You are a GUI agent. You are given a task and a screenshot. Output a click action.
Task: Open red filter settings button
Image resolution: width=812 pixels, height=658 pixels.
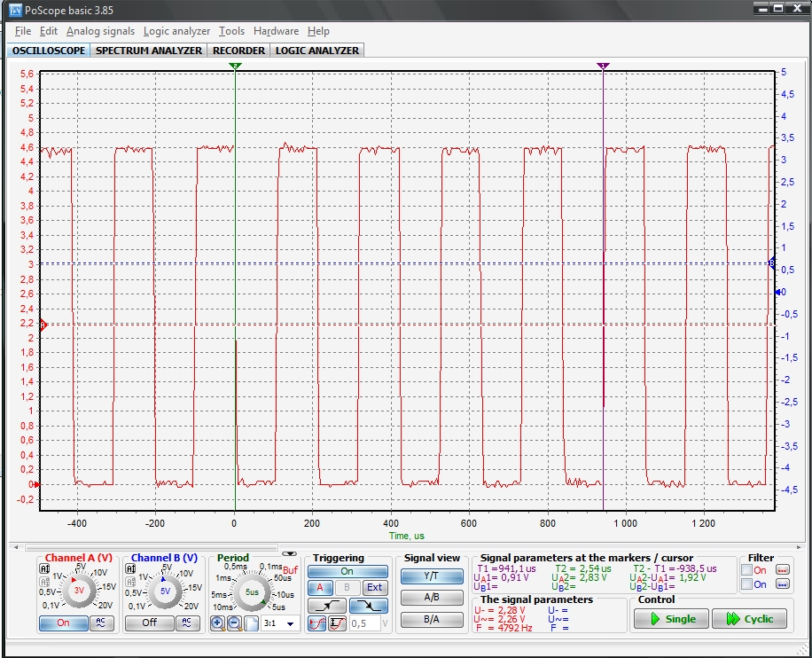click(x=783, y=570)
